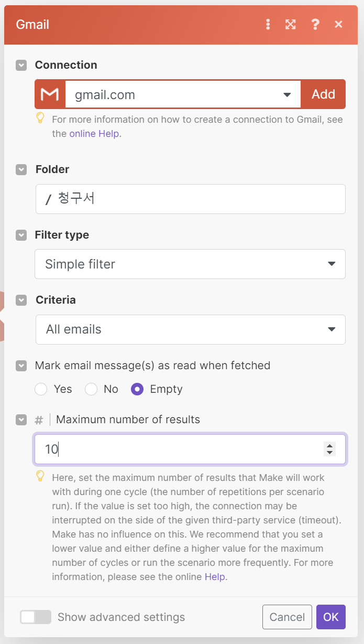Screen dimensions: 364x644
Task: Click the expand fullscreen arrows icon
Action: click(x=290, y=24)
